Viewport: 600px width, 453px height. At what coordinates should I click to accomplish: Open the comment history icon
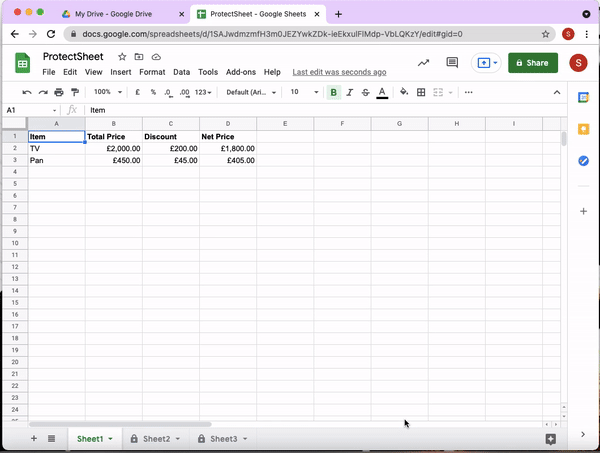coord(452,62)
